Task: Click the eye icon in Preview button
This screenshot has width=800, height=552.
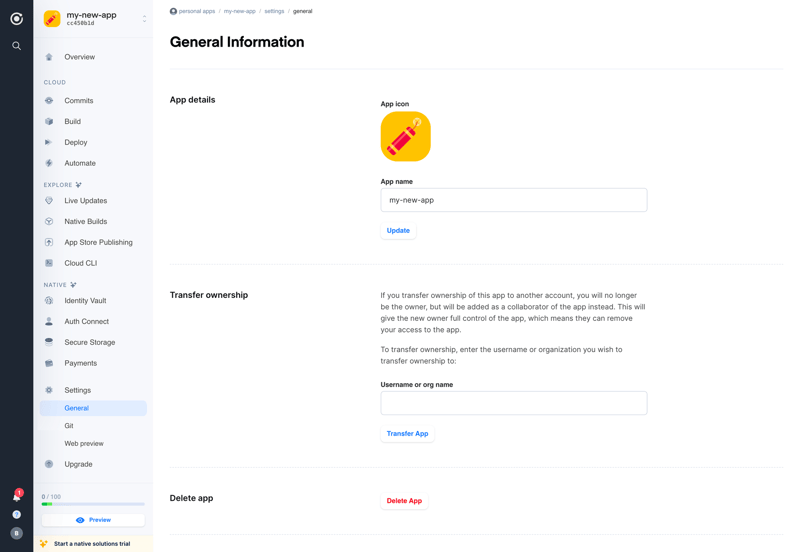Action: pyautogui.click(x=80, y=520)
